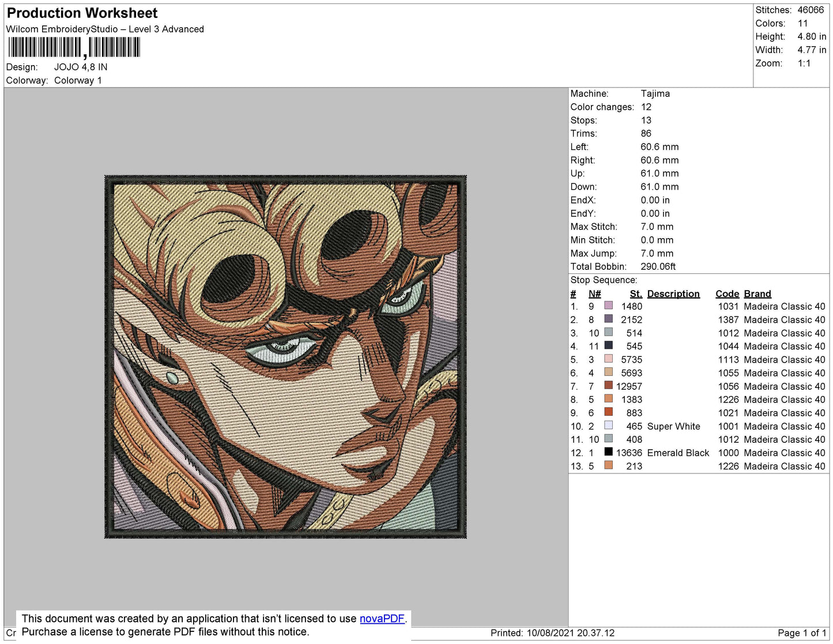Click the Down value '61.0 mm'
This screenshot has width=833, height=644.
point(659,186)
